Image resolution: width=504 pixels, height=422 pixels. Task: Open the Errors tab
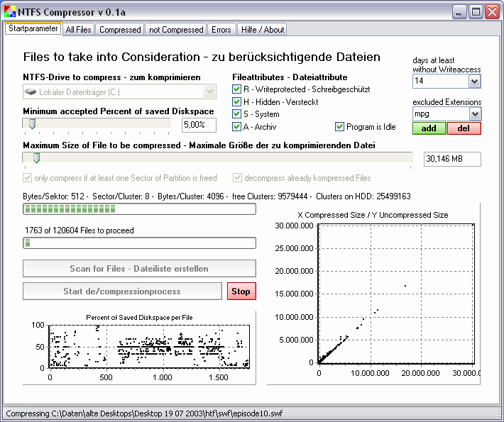click(x=221, y=30)
